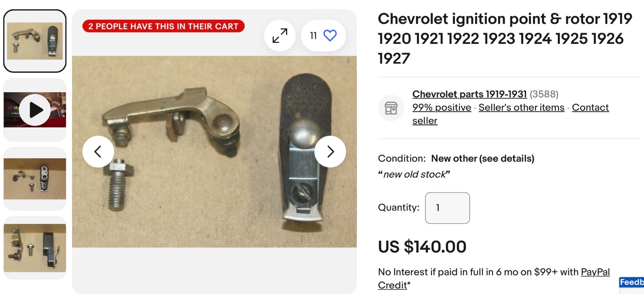This screenshot has width=644, height=294.
Task: Click the seller store icon
Action: [391, 108]
